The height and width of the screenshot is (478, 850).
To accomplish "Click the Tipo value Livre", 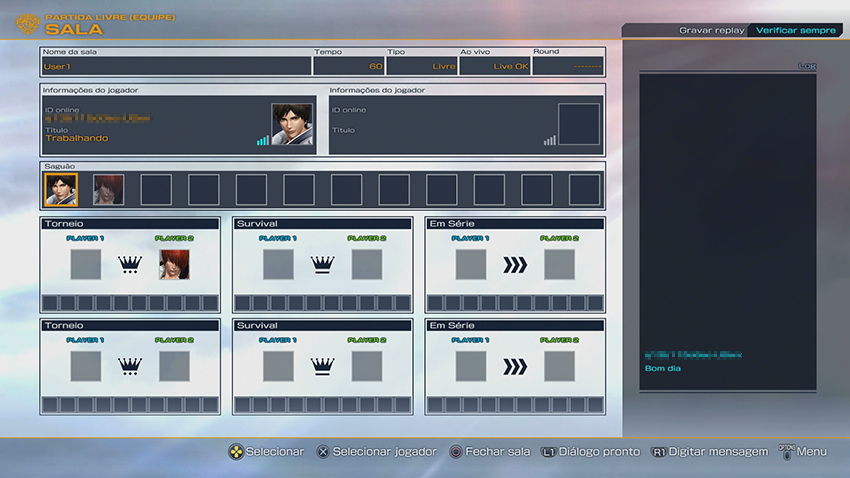I will [422, 66].
